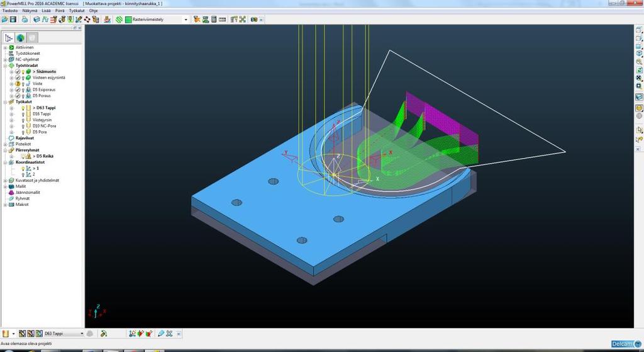
Task: Switch explorer to the globe browser tab
Action: pyautogui.click(x=20, y=38)
